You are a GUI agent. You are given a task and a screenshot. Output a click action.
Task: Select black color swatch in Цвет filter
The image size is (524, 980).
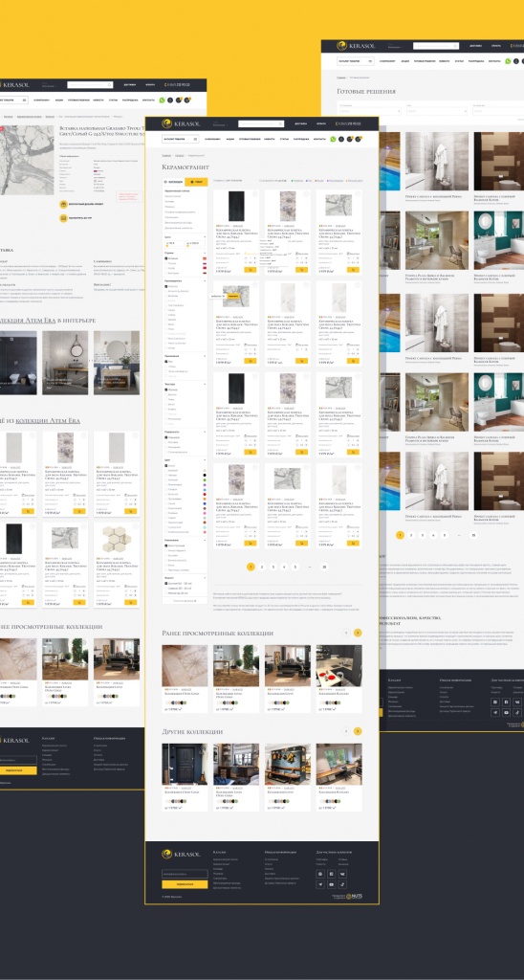point(205,475)
